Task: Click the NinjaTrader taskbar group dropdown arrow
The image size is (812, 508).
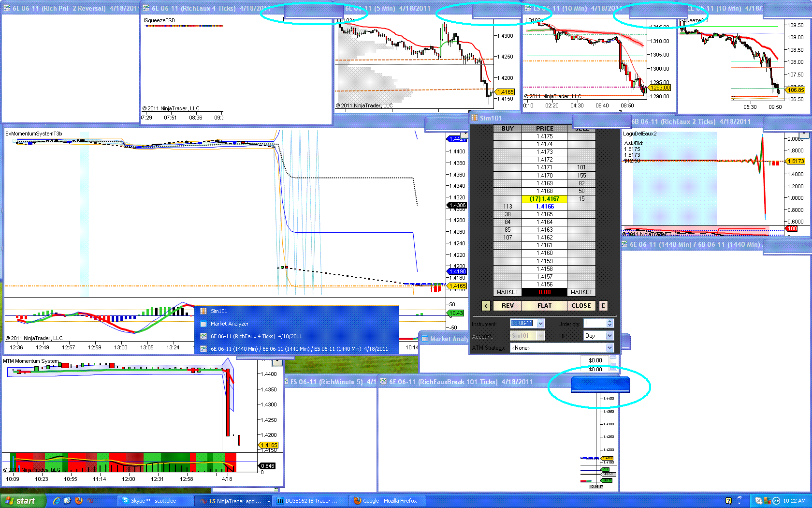Action: tap(269, 501)
